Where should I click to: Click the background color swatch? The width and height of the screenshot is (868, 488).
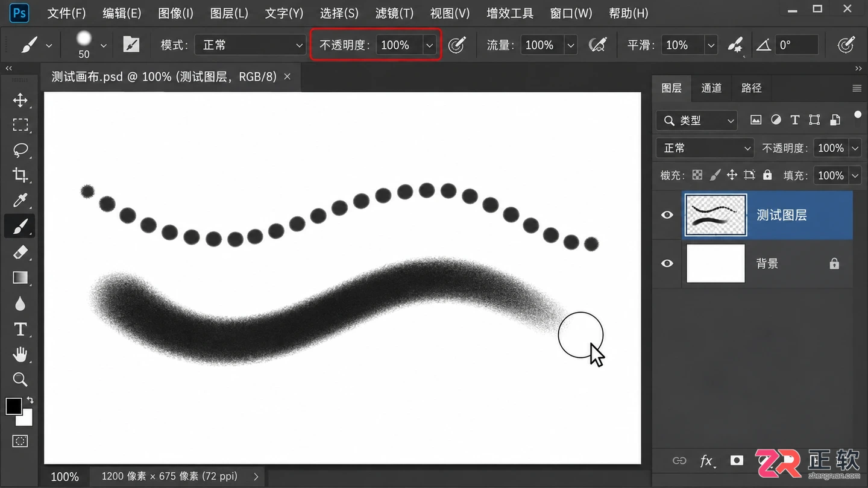27,419
